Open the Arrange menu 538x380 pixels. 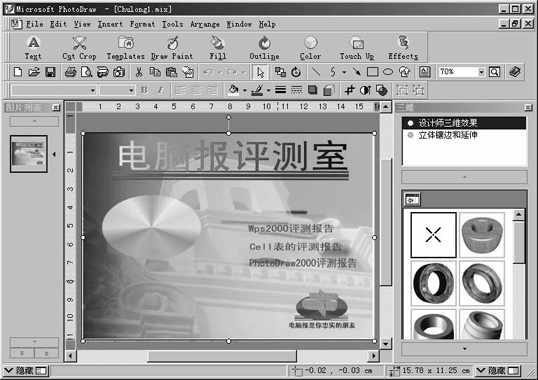(x=205, y=24)
